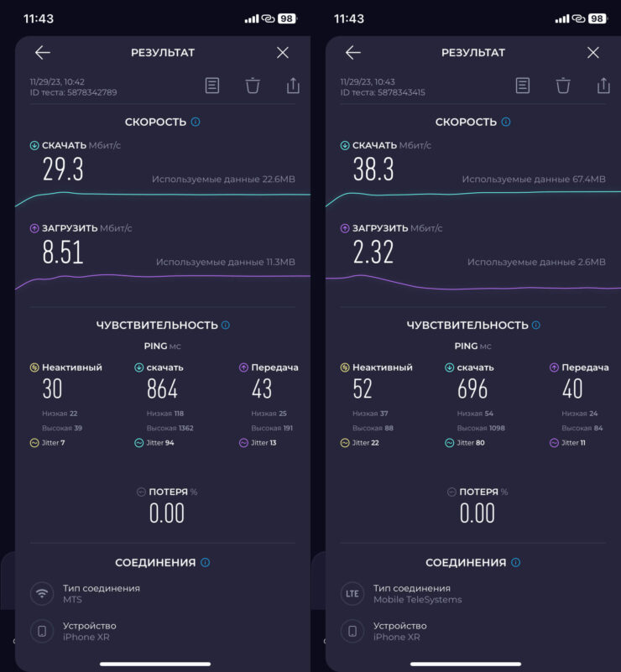This screenshot has width=621, height=672.
Task: Open Чувствительность info icon in left screen
Action: click(226, 325)
